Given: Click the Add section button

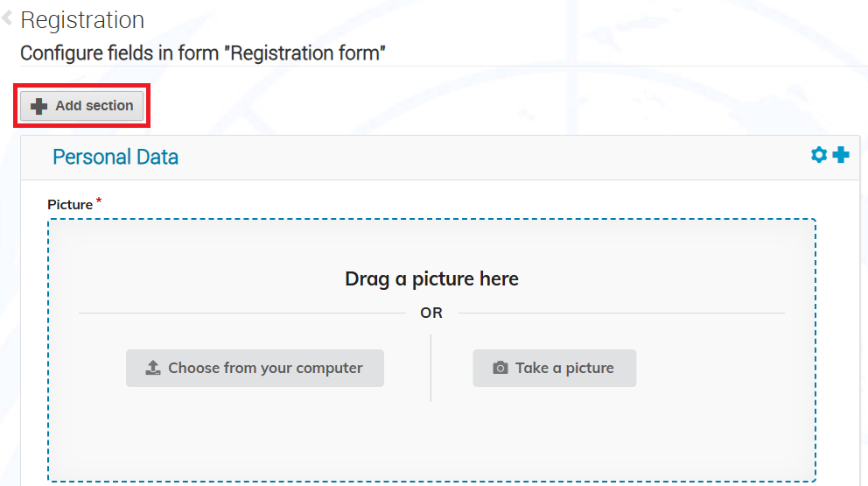Looking at the screenshot, I should 82,106.
